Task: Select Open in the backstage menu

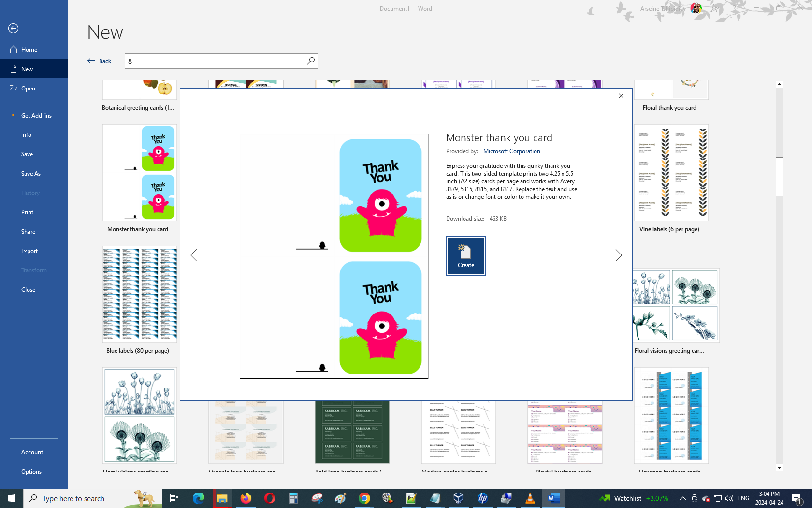Action: (x=28, y=89)
